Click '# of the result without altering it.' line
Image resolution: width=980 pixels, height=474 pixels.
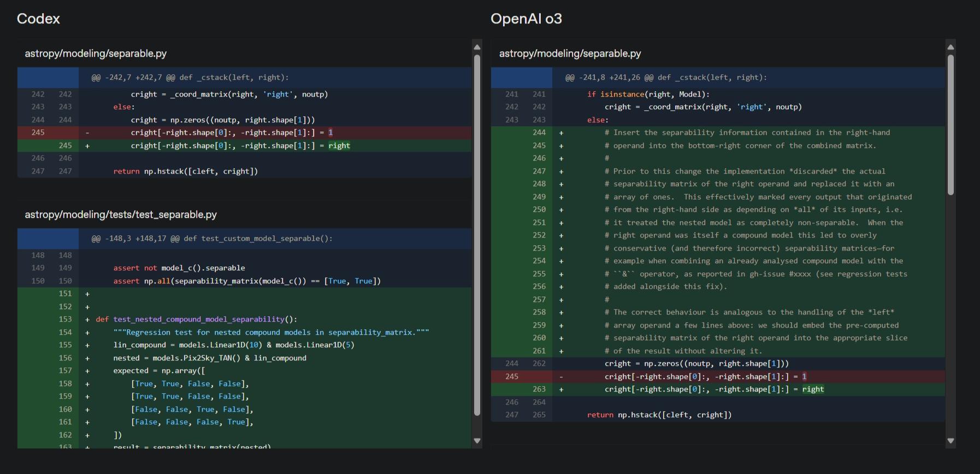pyautogui.click(x=718, y=351)
